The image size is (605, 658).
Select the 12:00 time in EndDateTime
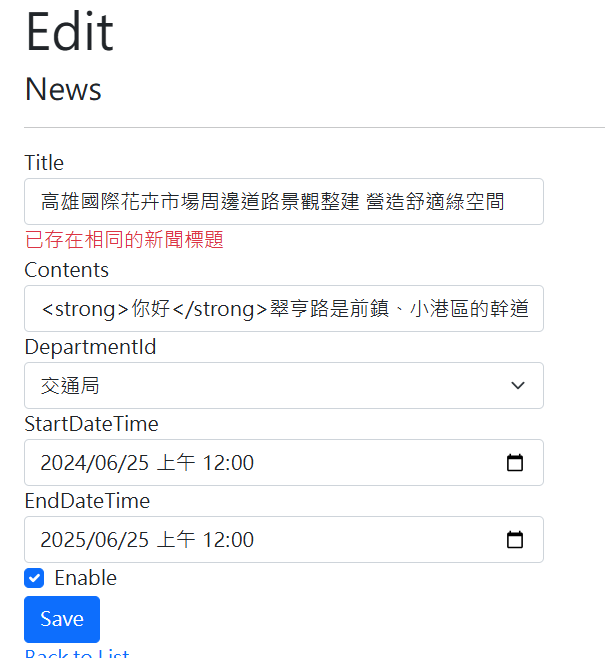228,540
